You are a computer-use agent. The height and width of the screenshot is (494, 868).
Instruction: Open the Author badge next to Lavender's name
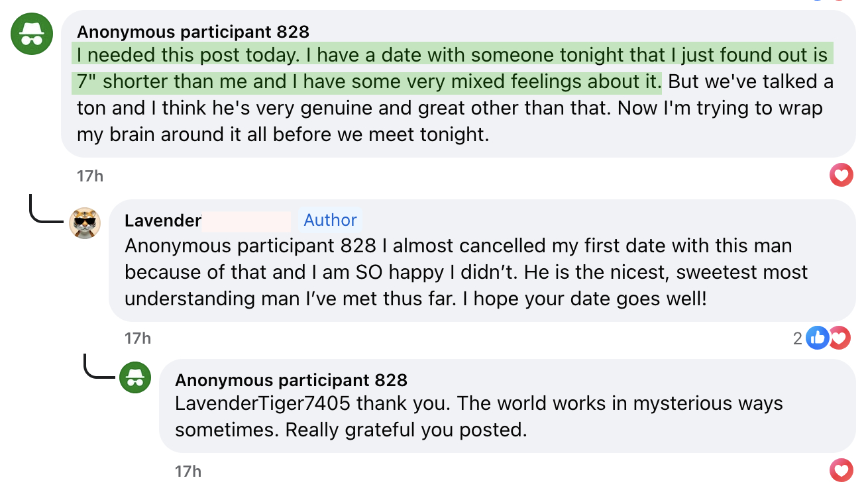pyautogui.click(x=329, y=220)
